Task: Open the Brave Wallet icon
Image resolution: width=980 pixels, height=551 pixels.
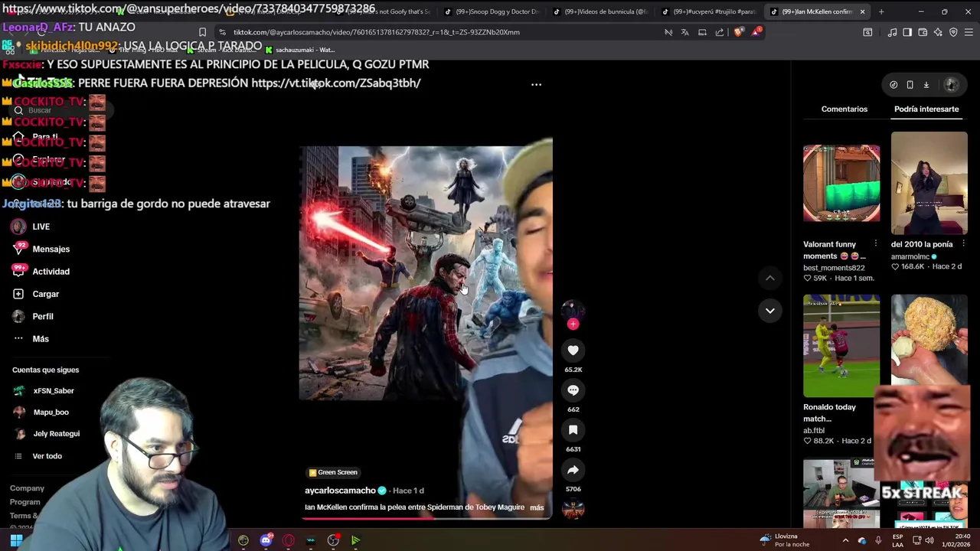Action: coord(923,32)
